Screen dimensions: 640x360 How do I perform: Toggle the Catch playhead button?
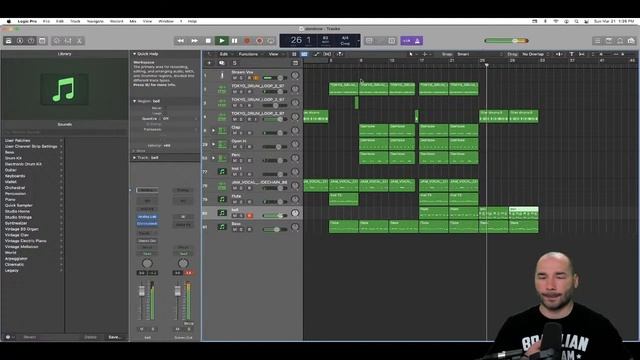click(339, 54)
